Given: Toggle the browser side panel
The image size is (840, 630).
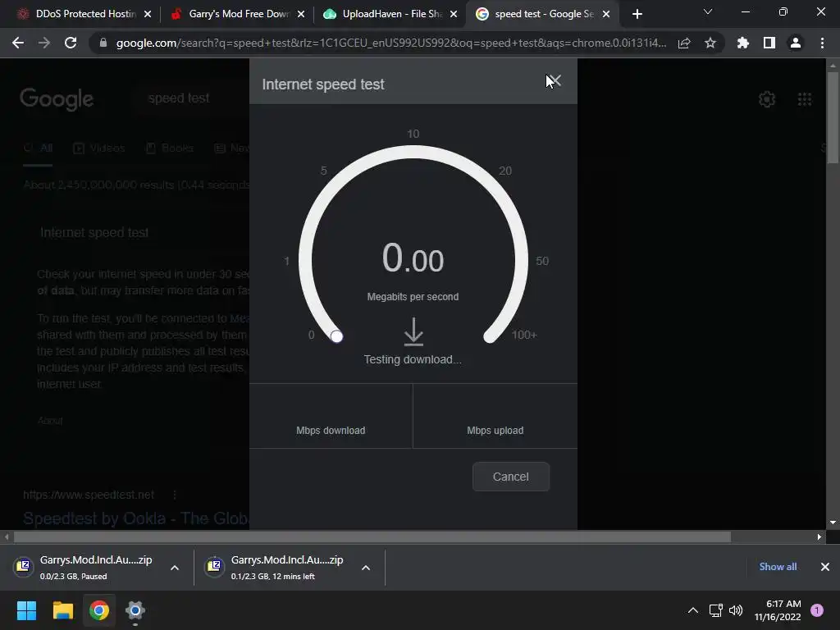Looking at the screenshot, I should pos(769,43).
